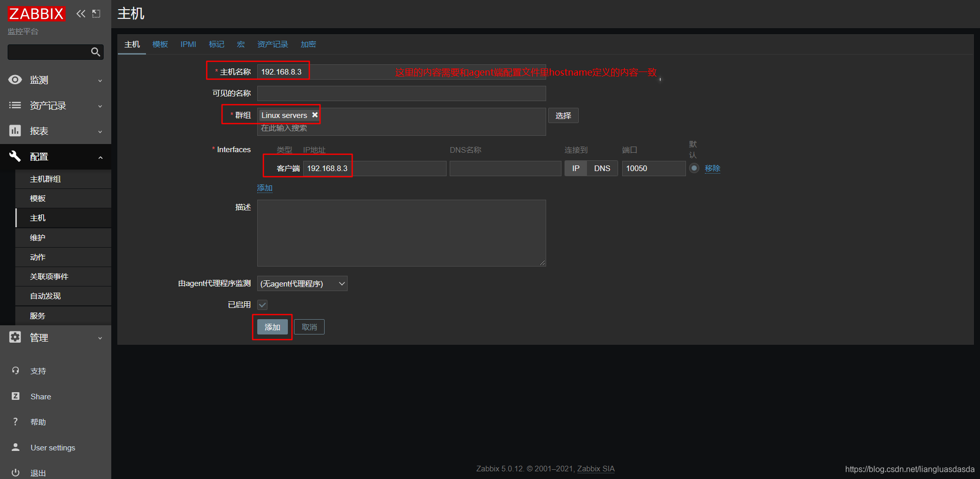
Task: Open the 资产记录 tab
Action: point(273,44)
